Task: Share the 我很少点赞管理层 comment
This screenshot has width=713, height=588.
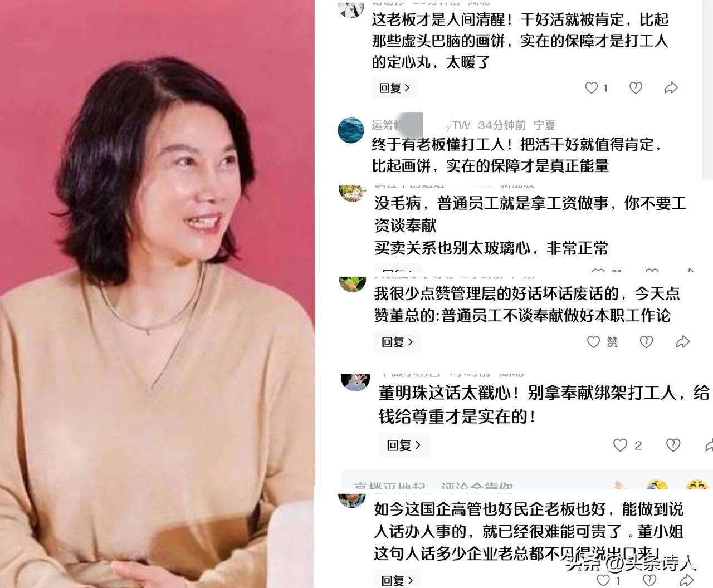Action: point(683,342)
